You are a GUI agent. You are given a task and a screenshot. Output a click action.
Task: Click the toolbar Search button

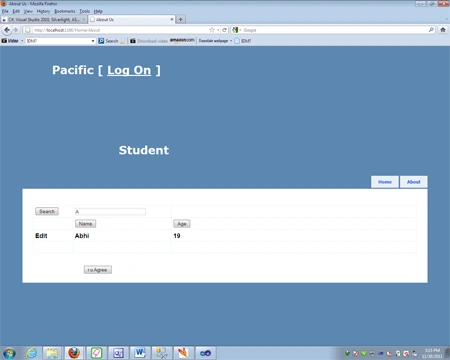108,41
